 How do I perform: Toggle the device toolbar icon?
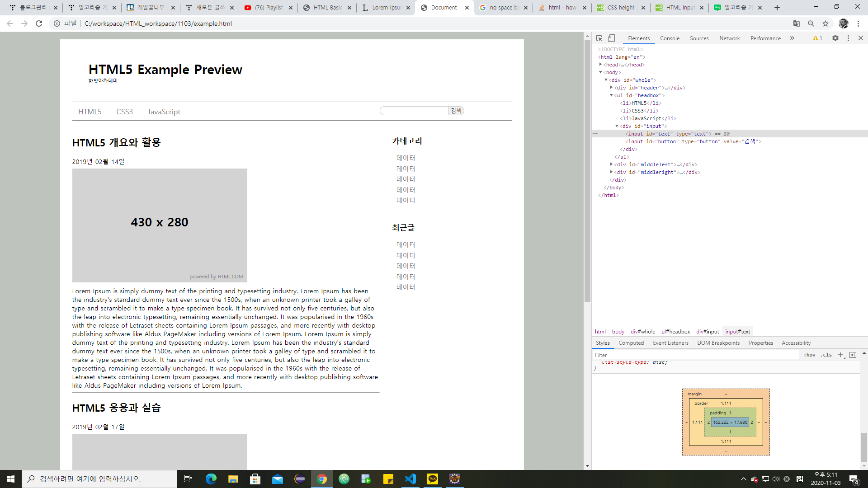[611, 38]
